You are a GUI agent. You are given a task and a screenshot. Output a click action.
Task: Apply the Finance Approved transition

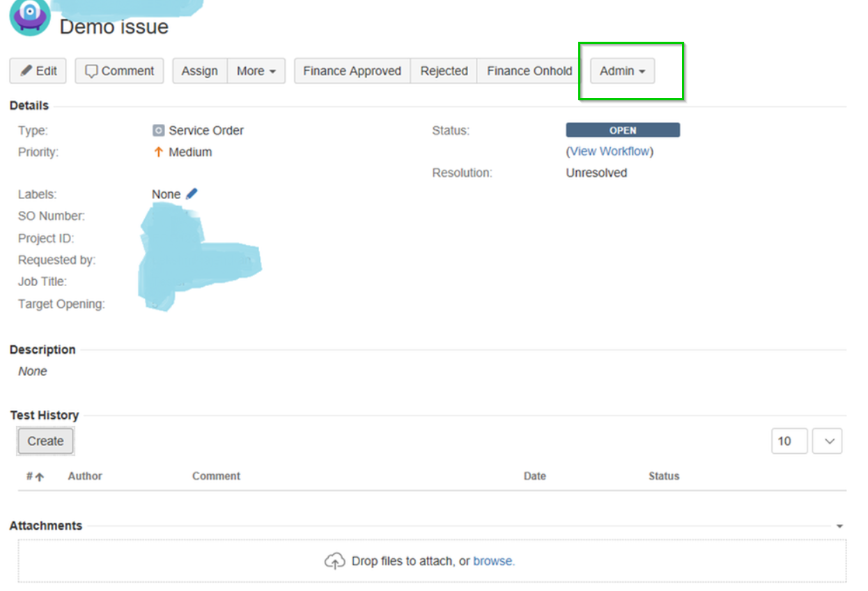click(351, 70)
